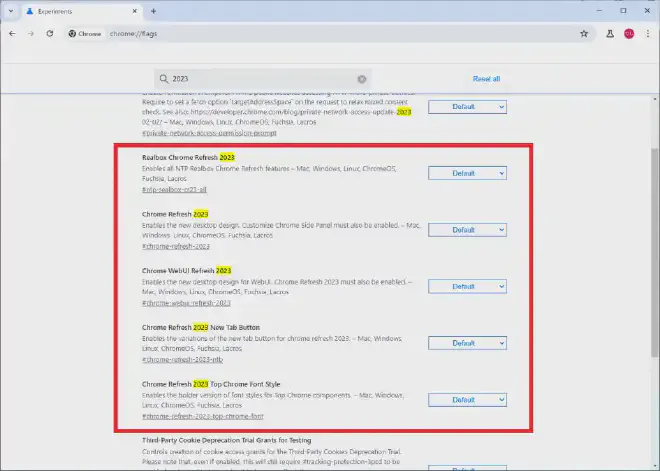Go back using the browser back arrow
Image resolution: width=660 pixels, height=471 pixels.
pos(12,34)
